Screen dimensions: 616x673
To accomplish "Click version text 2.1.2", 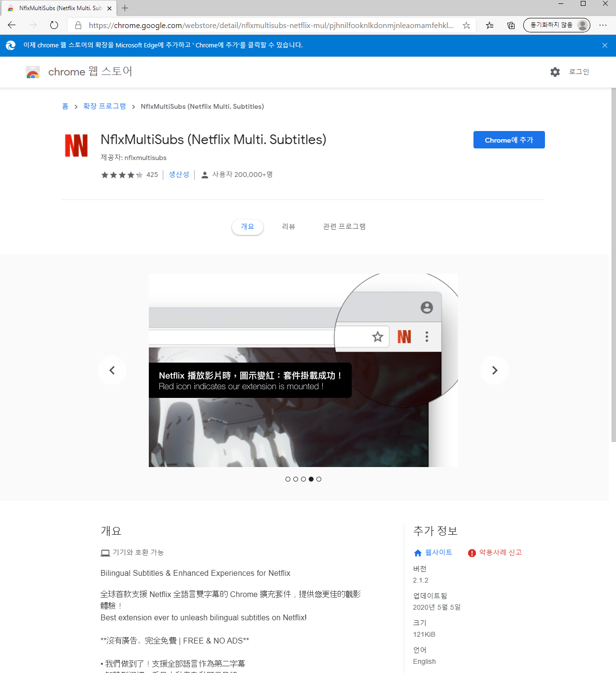I will point(421,580).
